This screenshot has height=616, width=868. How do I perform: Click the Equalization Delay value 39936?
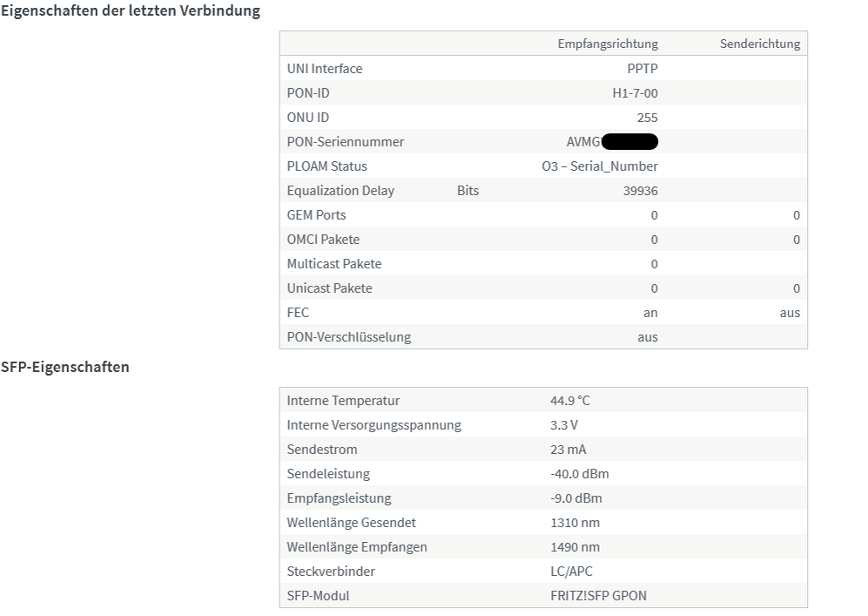pos(640,191)
